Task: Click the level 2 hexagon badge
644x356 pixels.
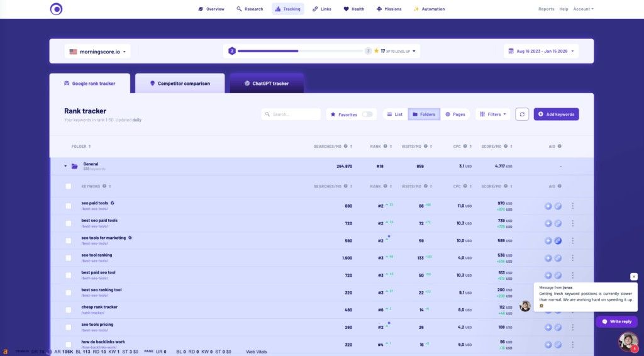Action: [232, 51]
